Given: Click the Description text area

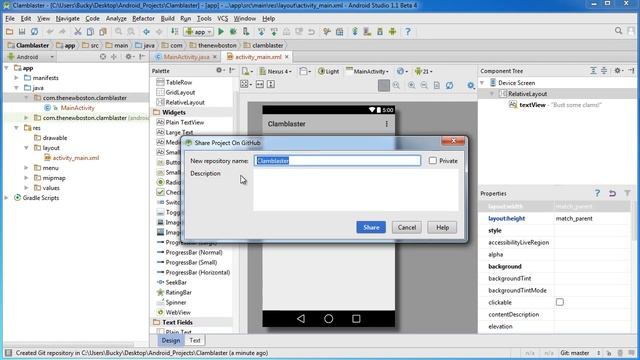Looking at the screenshot, I should coord(356,190).
